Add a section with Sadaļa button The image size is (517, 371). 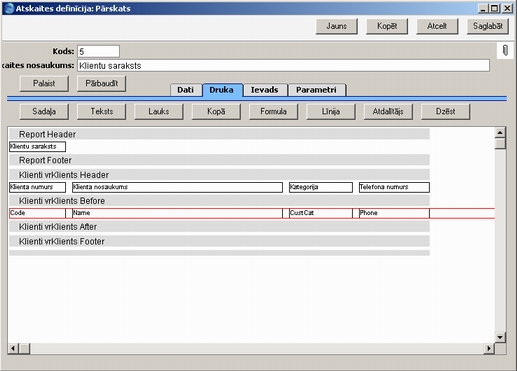tap(44, 111)
